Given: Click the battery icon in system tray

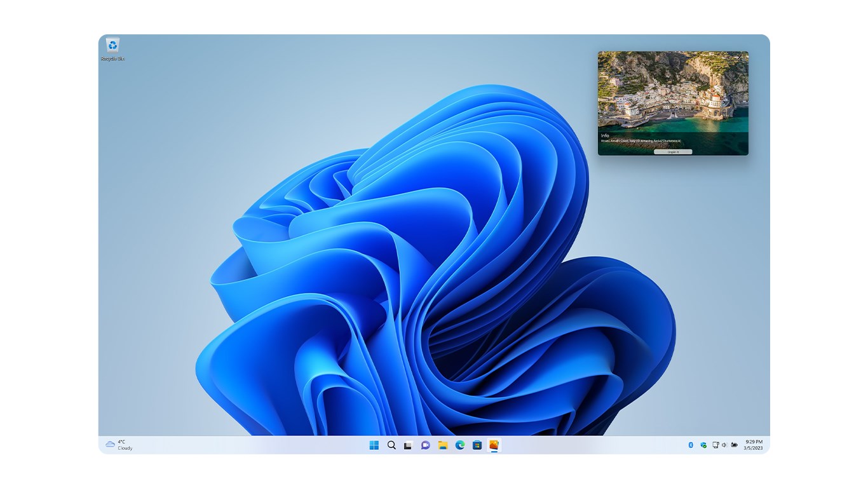Looking at the screenshot, I should click(x=735, y=445).
